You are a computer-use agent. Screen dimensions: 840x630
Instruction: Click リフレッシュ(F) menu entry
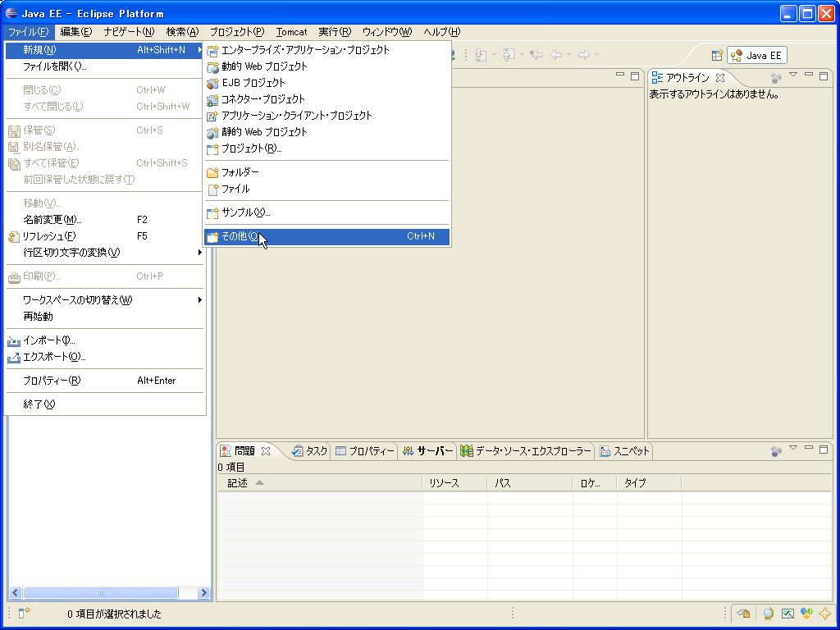(x=105, y=236)
